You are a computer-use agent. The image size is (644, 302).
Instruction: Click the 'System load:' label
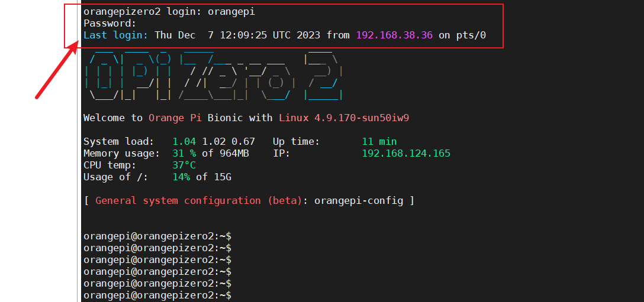pyautogui.click(x=119, y=142)
